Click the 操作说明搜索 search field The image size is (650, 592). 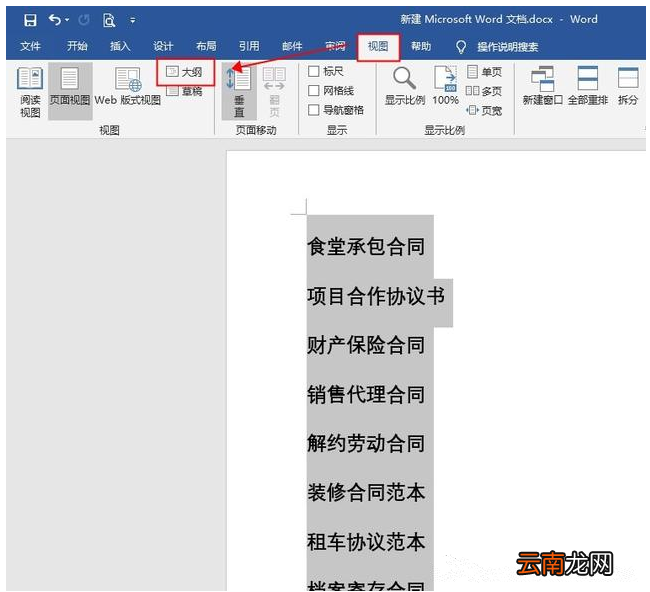point(507,47)
